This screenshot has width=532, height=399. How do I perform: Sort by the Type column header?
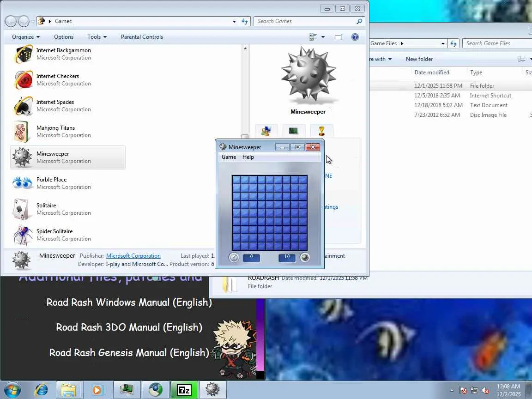coord(476,72)
